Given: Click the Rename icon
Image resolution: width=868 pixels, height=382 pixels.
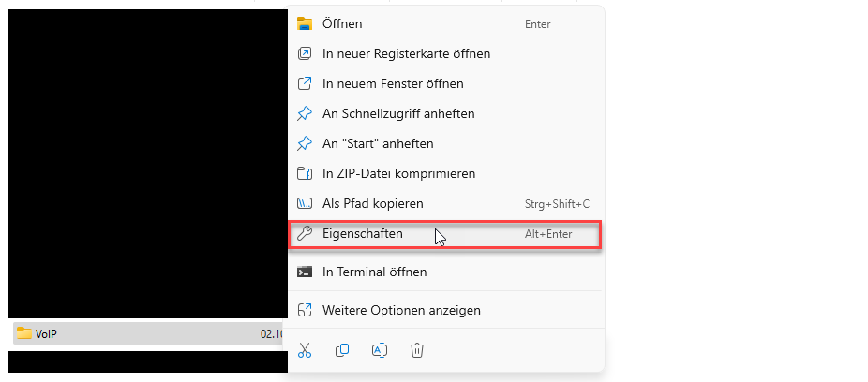Looking at the screenshot, I should (x=380, y=350).
